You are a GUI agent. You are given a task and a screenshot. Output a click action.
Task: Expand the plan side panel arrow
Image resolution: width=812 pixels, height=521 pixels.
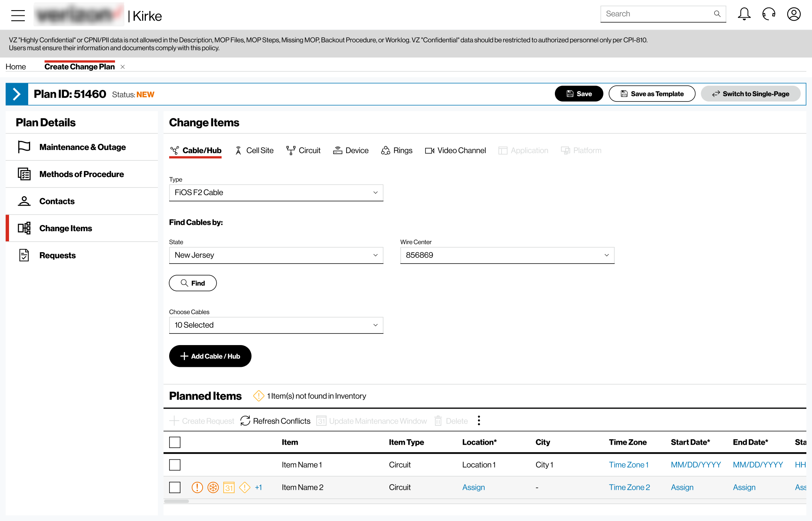click(x=17, y=94)
